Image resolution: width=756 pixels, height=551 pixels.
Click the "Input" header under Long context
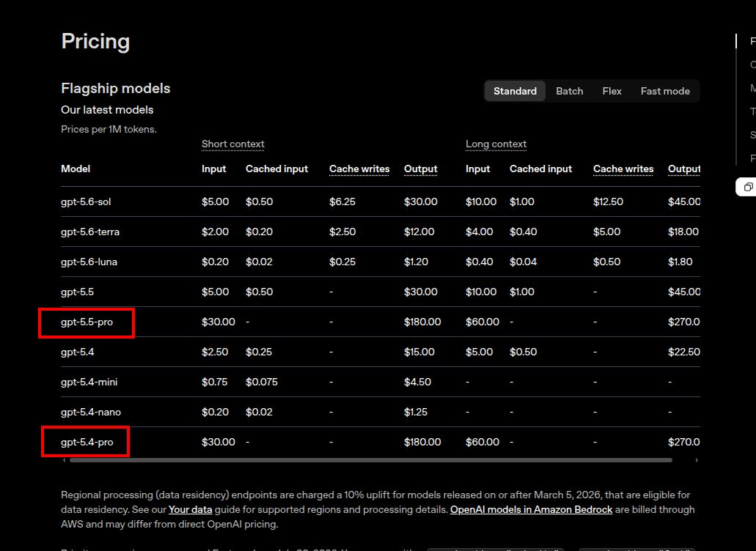pyautogui.click(x=478, y=169)
